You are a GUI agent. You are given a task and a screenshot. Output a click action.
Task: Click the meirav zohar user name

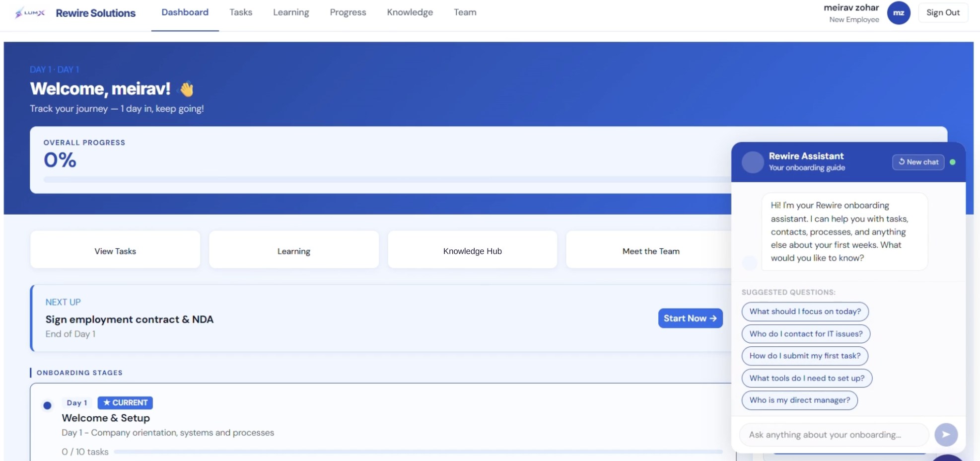click(851, 7)
